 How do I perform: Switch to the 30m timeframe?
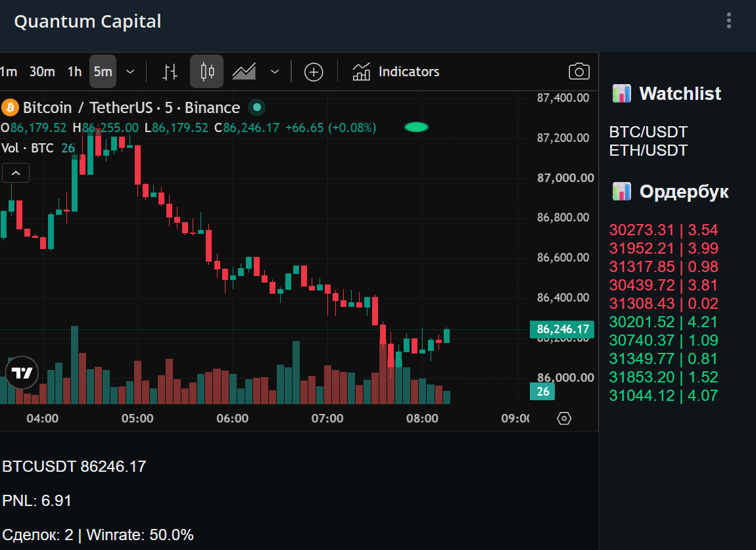(42, 72)
